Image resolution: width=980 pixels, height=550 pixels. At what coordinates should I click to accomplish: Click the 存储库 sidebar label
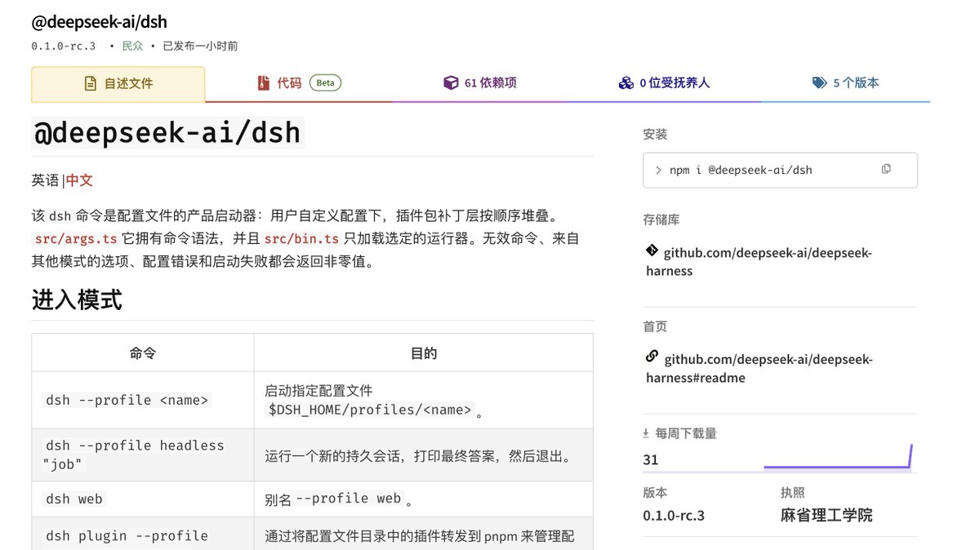pos(661,220)
